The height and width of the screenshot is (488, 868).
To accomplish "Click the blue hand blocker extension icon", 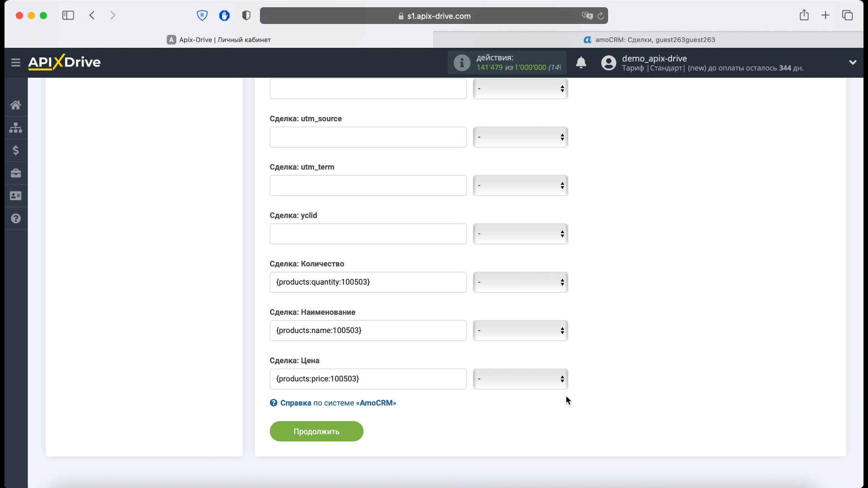I will 224,15.
